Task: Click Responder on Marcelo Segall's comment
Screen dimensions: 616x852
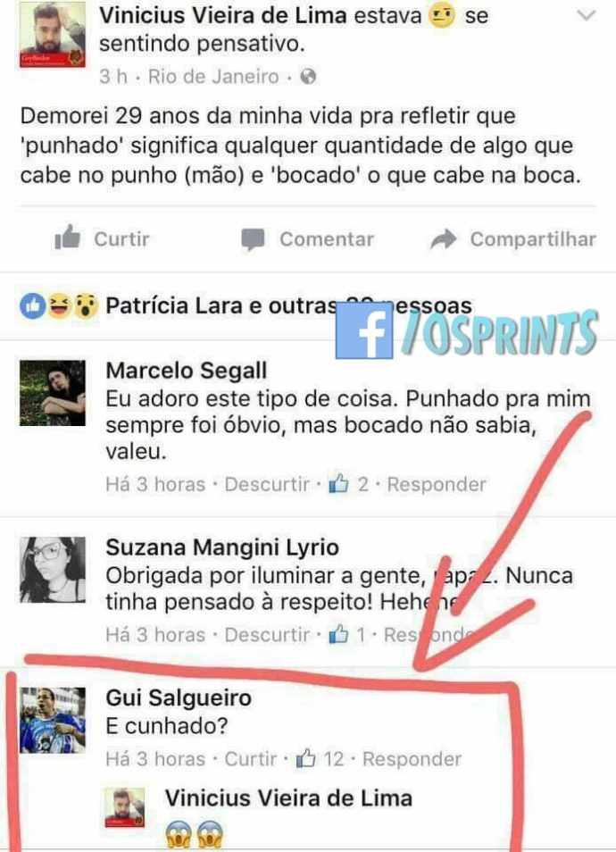Action: pyautogui.click(x=437, y=484)
